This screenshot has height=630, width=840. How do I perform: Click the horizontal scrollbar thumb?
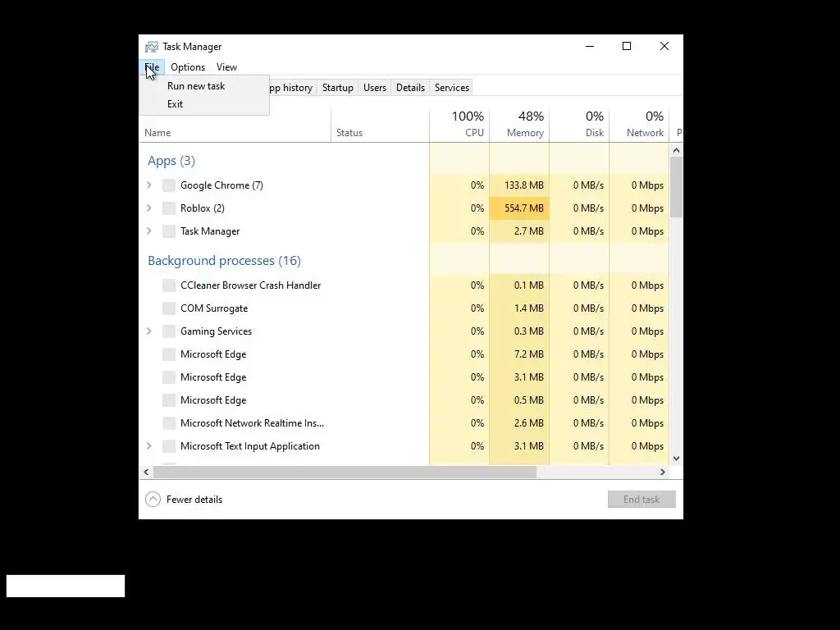[345, 472]
